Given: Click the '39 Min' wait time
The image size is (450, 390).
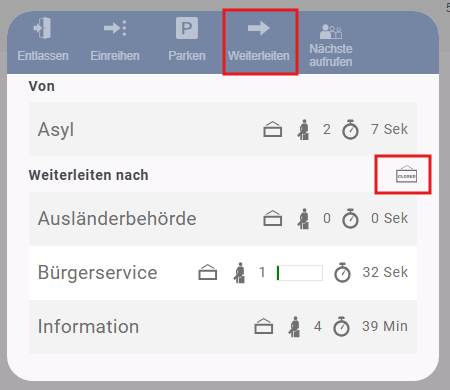Looking at the screenshot, I should 385,326.
